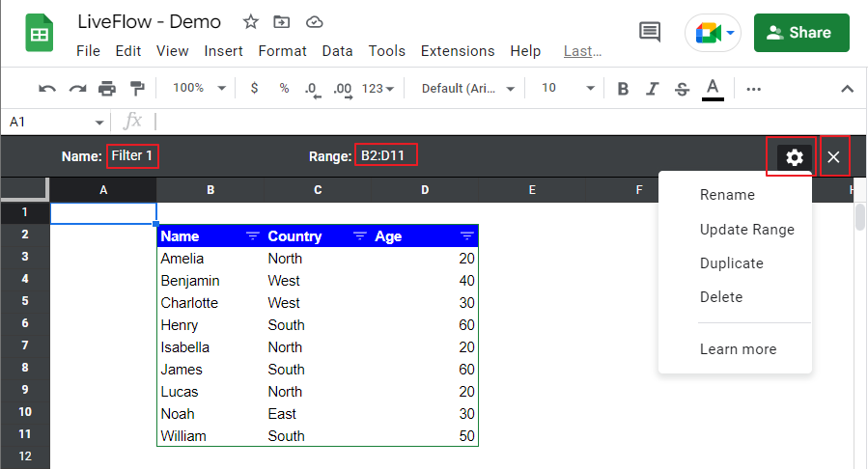Edit the Filter 1 name field
This screenshot has width=868, height=469.
pyautogui.click(x=132, y=156)
